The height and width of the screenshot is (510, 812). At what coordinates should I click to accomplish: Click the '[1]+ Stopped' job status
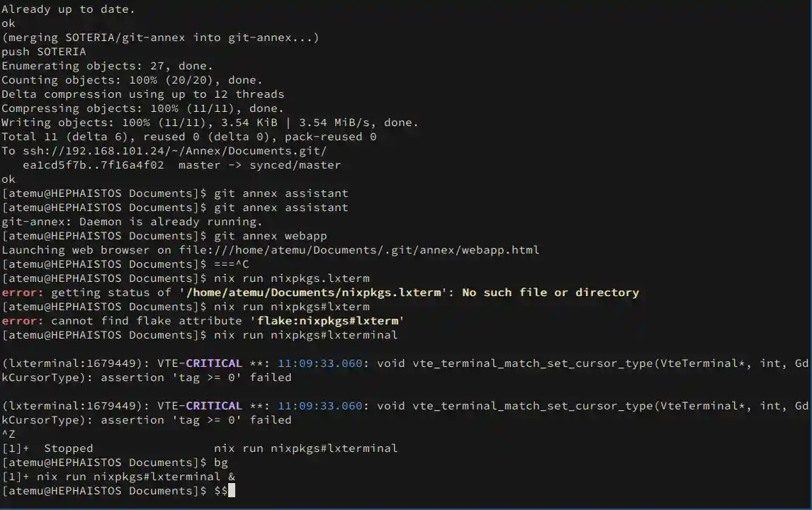point(47,448)
